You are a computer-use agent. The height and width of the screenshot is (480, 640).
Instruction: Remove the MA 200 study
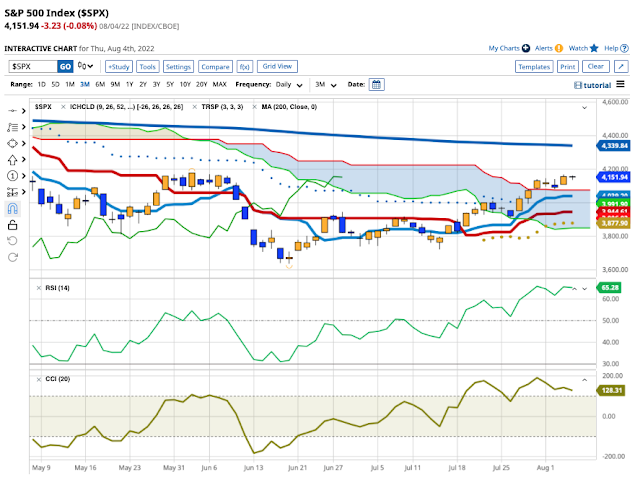pos(254,107)
